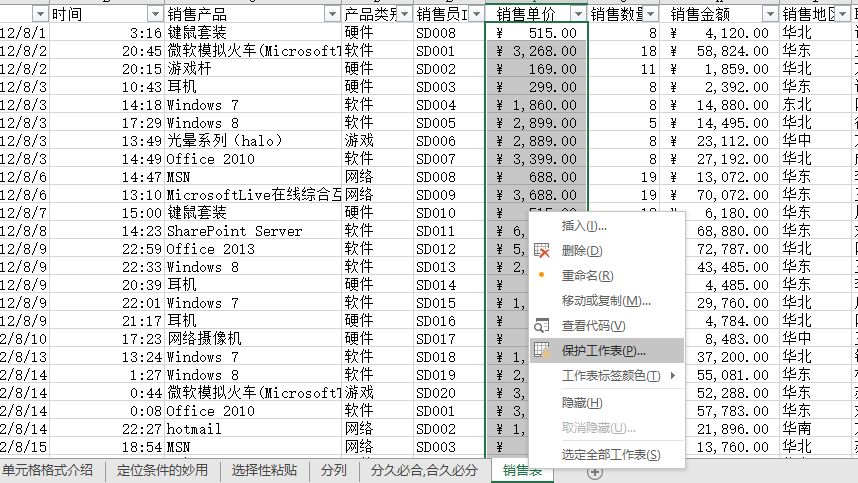The width and height of the screenshot is (858, 483).
Task: Select the active 销售表 sheet tab
Action: click(x=523, y=470)
